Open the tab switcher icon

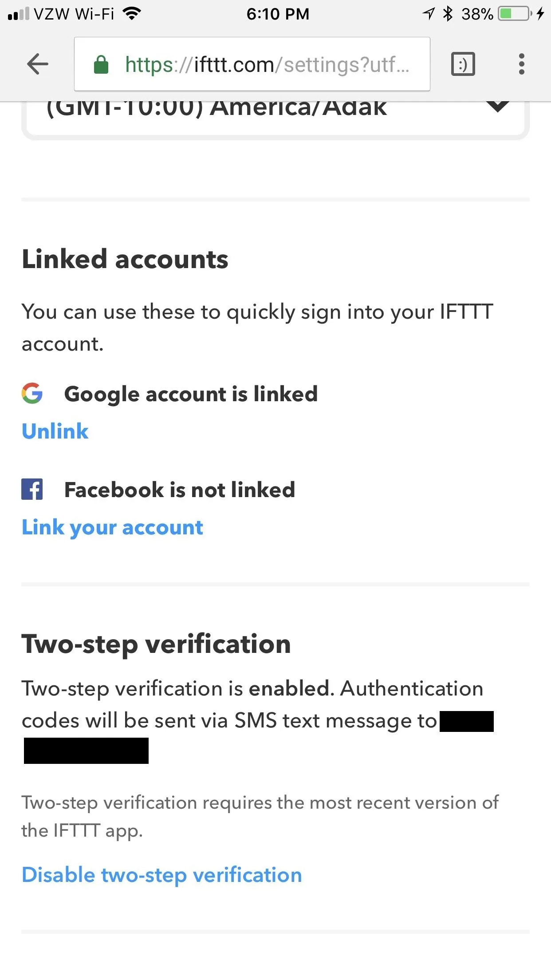tap(463, 64)
